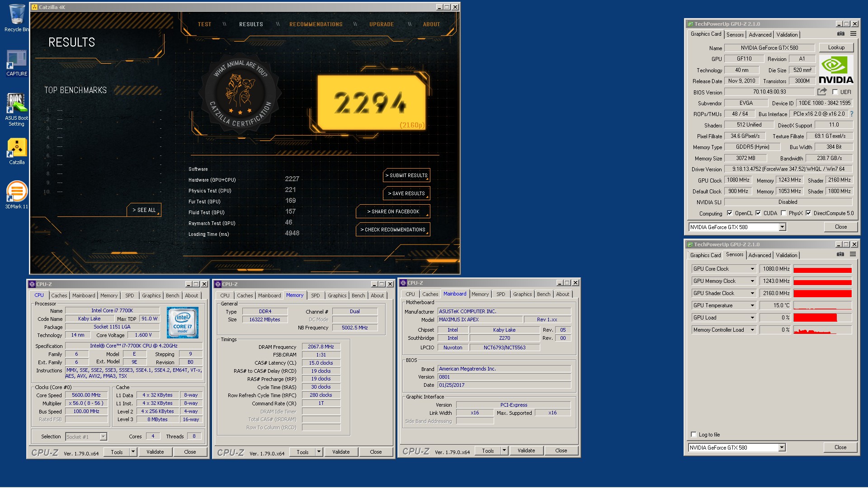Open the GPU Memory Clock sensor dropdown
This screenshot has height=488, width=868.
752,281
